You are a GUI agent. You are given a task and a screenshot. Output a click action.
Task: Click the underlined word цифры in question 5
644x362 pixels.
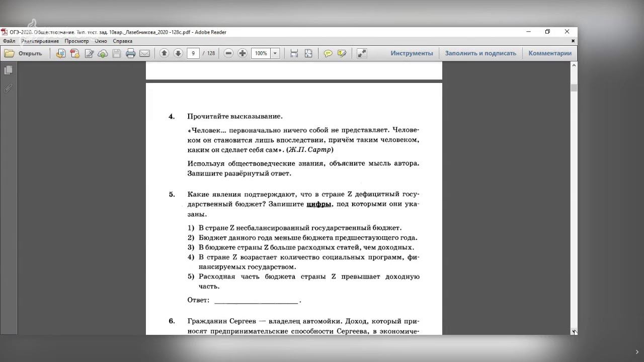[x=319, y=204]
